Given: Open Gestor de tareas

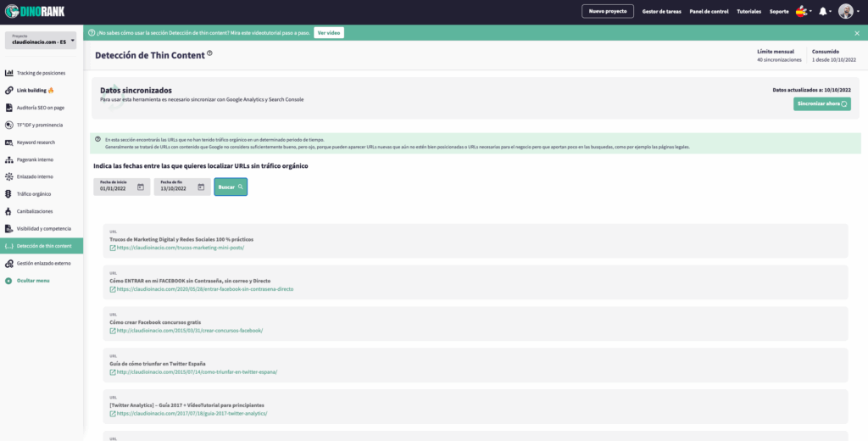Looking at the screenshot, I should [x=661, y=11].
